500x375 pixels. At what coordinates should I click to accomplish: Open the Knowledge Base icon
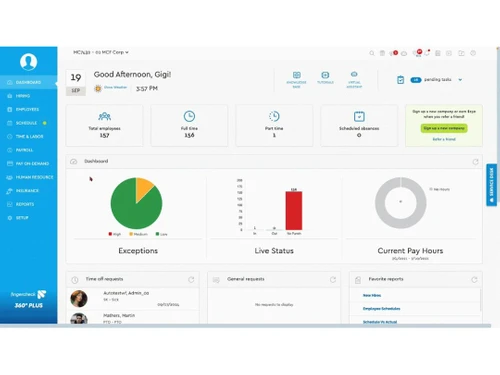point(297,75)
